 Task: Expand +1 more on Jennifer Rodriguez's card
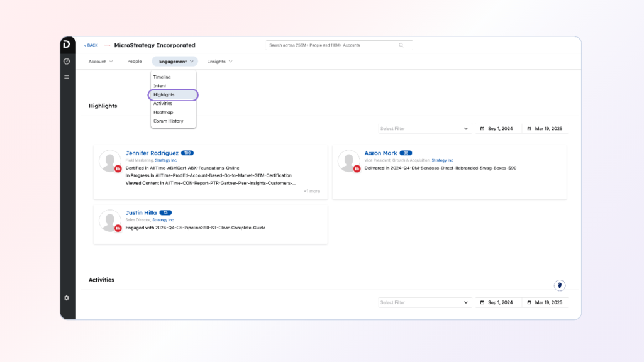point(312,191)
